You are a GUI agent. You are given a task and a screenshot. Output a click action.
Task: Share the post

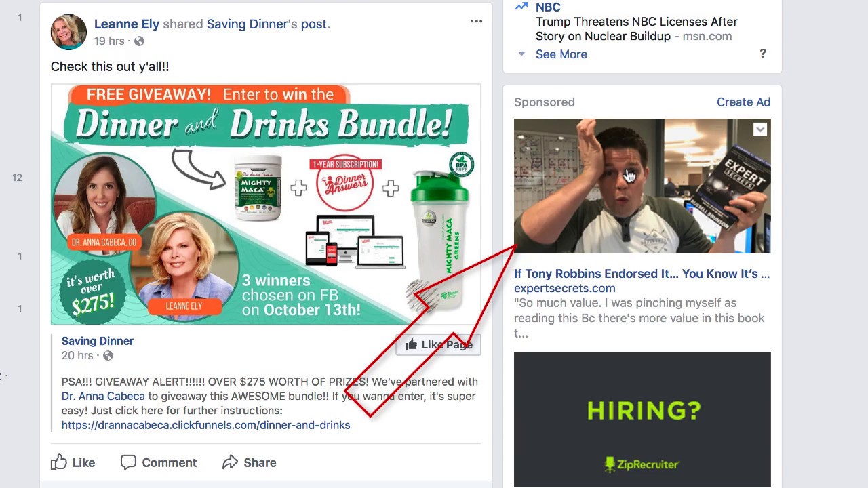[250, 462]
